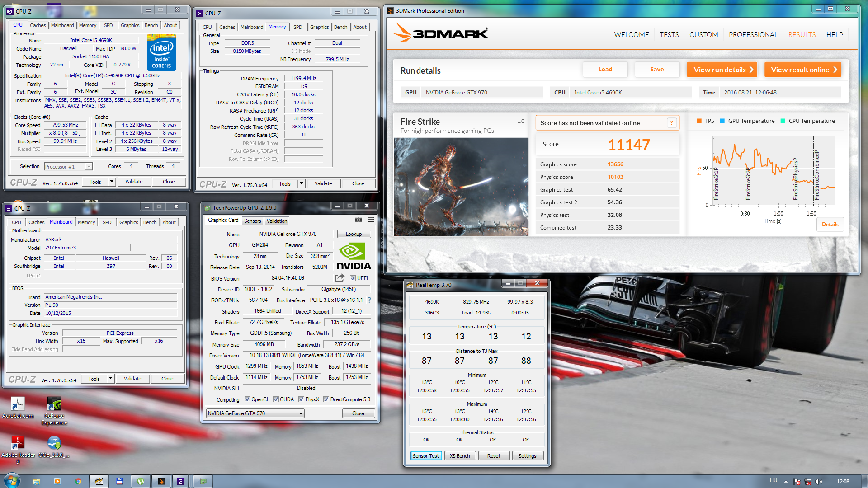Click the floppy disk taskbar icon

pos(120,481)
